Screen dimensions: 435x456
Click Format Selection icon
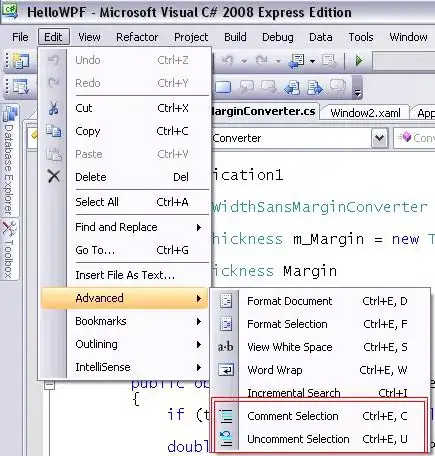point(226,324)
